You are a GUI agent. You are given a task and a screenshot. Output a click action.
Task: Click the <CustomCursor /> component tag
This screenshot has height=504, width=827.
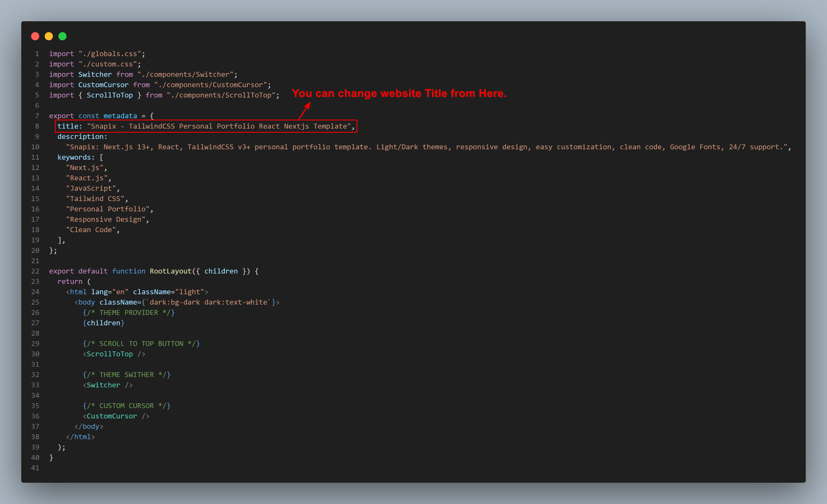point(116,416)
